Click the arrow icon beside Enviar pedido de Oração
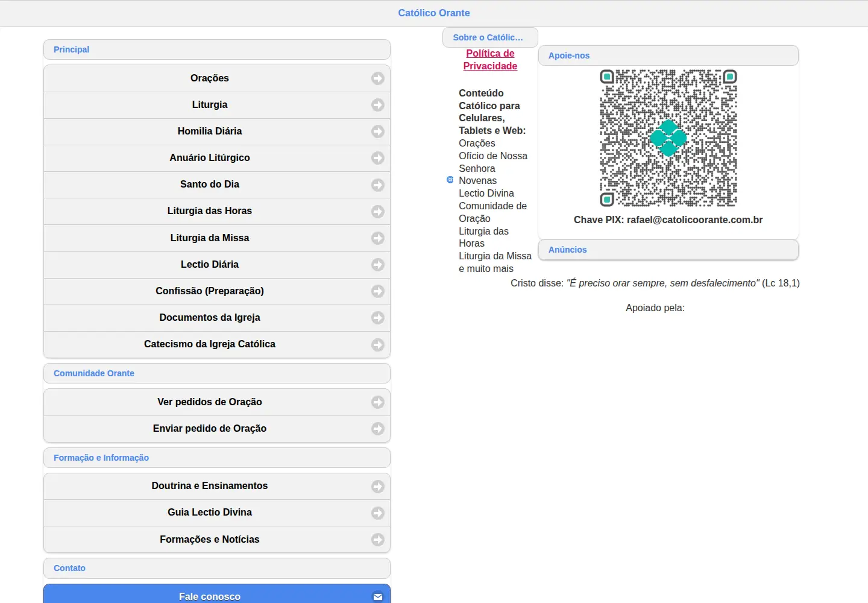This screenshot has height=603, width=868. click(378, 429)
